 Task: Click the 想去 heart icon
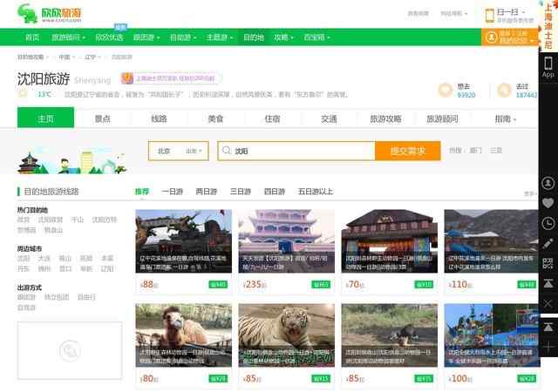(x=445, y=91)
